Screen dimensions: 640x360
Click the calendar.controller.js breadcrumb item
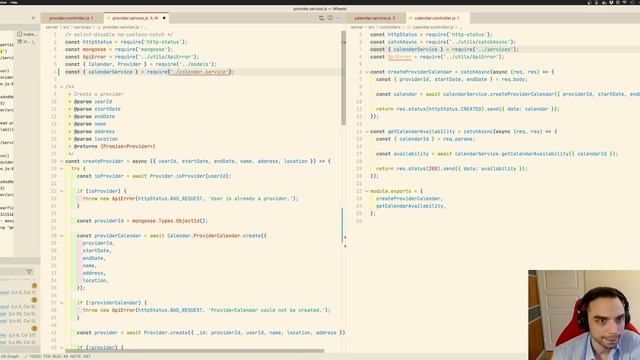tap(433, 27)
